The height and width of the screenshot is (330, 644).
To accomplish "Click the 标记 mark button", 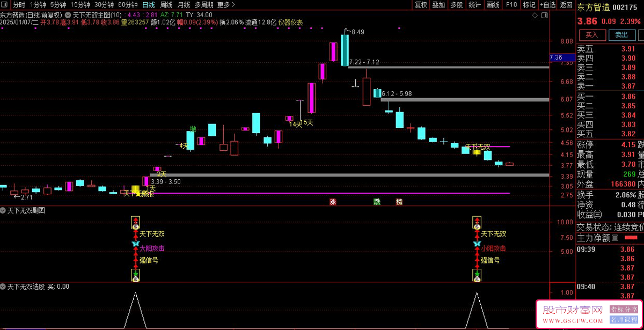I will 529,5.
